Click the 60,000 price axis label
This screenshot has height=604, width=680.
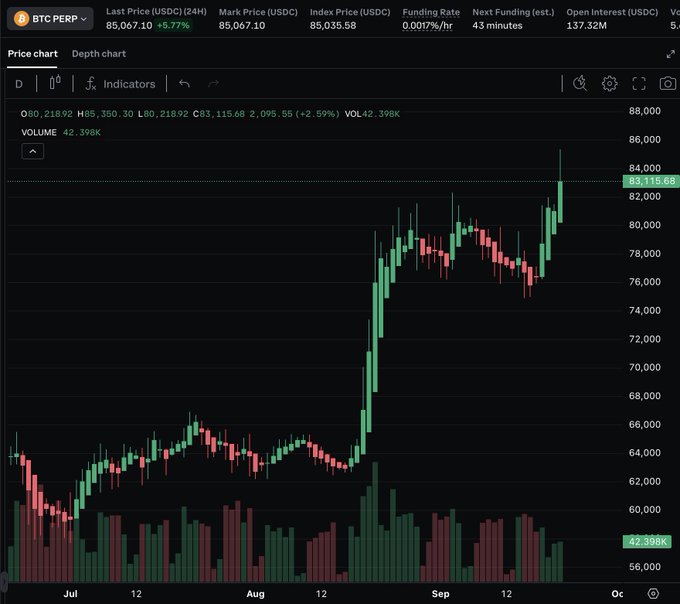point(644,509)
